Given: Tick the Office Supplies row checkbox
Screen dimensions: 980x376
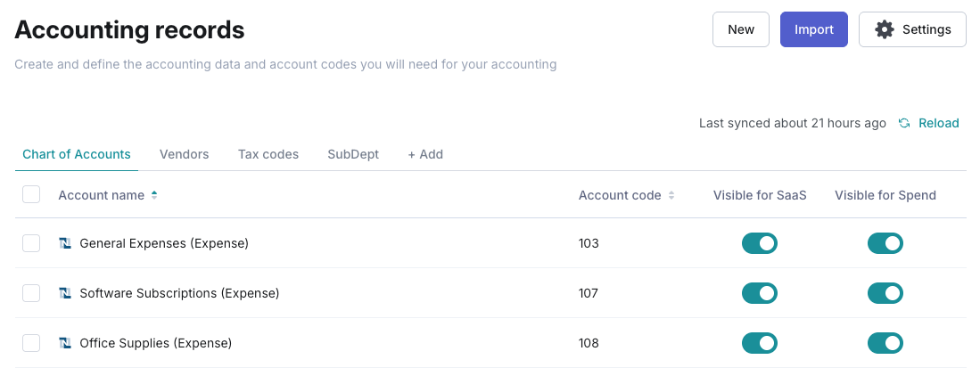Looking at the screenshot, I should pyautogui.click(x=31, y=343).
